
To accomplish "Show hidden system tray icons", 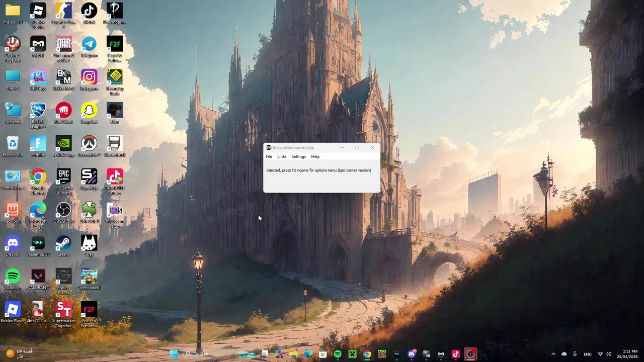I will click(x=553, y=354).
